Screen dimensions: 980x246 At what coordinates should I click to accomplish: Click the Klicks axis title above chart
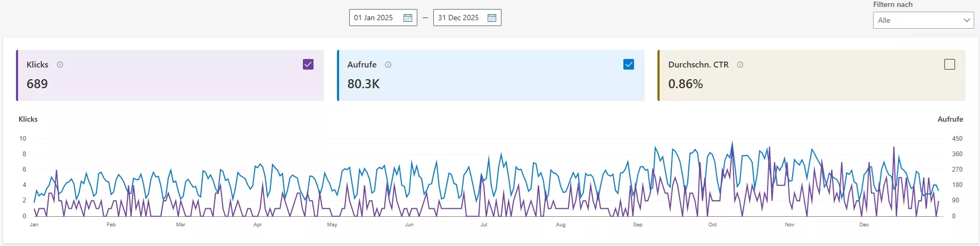28,120
